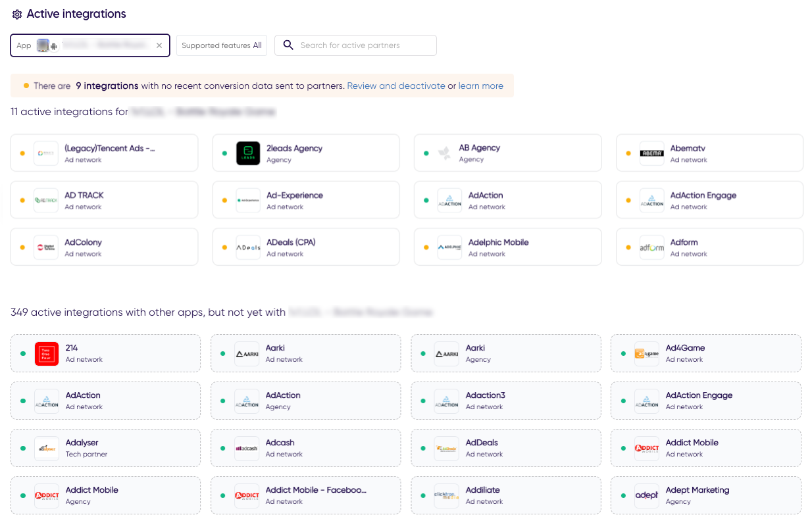Click the Adcash partner logo
Screen dimensions: 812x519
(x=247, y=448)
